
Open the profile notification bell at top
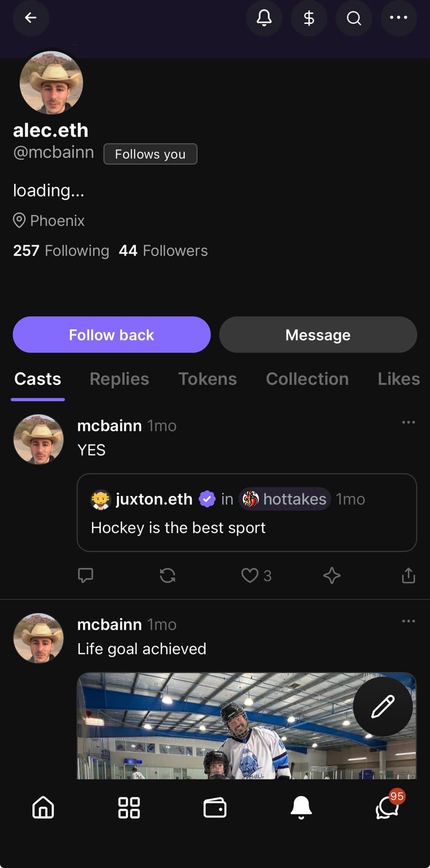(264, 18)
